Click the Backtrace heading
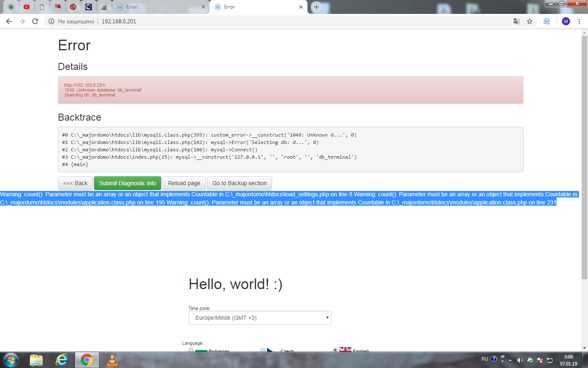The height and width of the screenshot is (368, 588). point(80,117)
